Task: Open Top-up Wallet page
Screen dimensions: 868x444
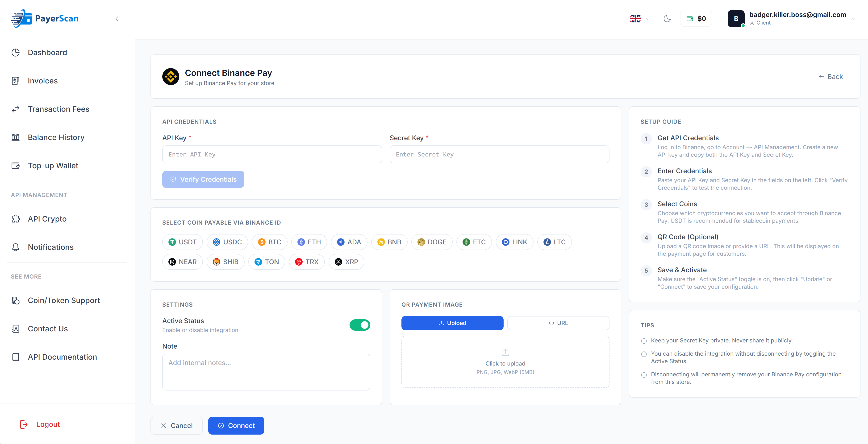Action: click(x=53, y=166)
